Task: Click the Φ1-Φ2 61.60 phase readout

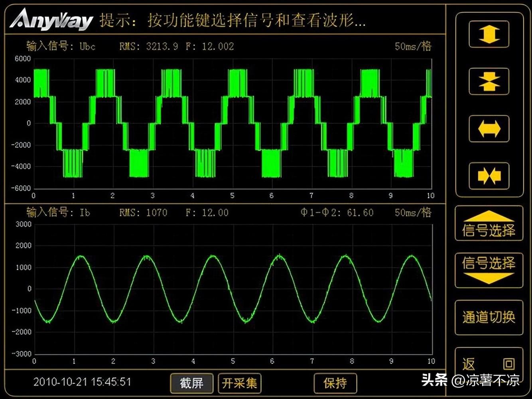Action: pyautogui.click(x=337, y=212)
